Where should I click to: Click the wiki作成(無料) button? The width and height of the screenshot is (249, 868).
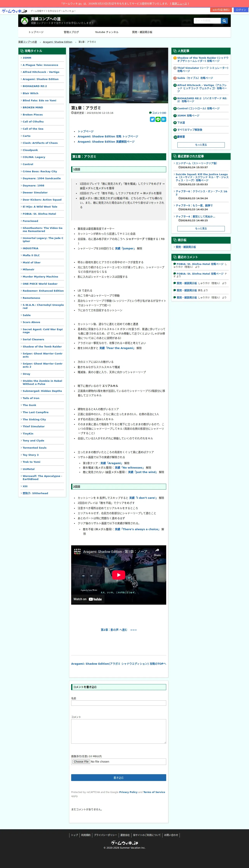[x=221, y=10]
